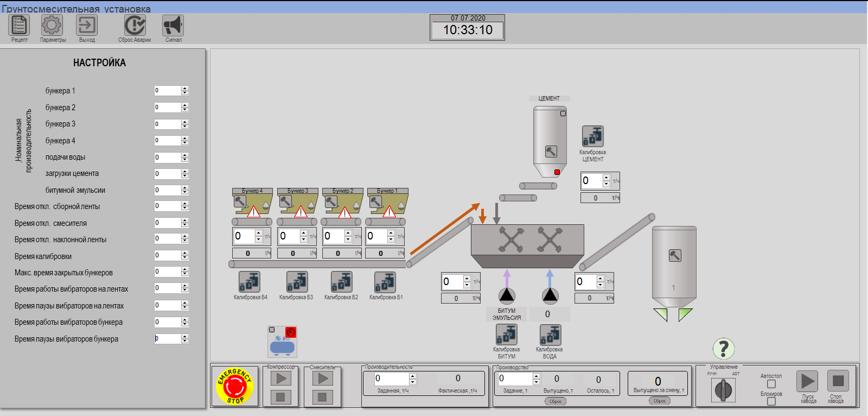868x416 pixels.
Task: Open Калибровка БИТУМ calibration icon
Action: click(506, 335)
